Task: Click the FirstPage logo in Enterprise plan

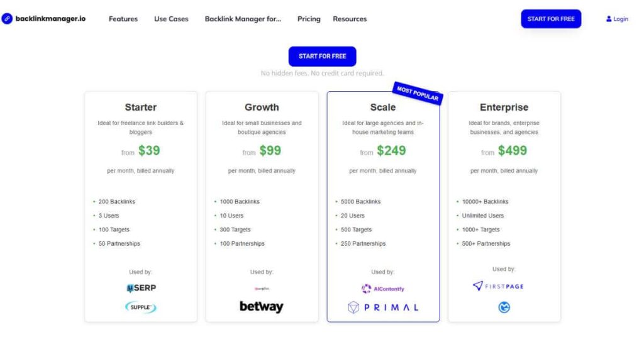Action: pos(498,286)
